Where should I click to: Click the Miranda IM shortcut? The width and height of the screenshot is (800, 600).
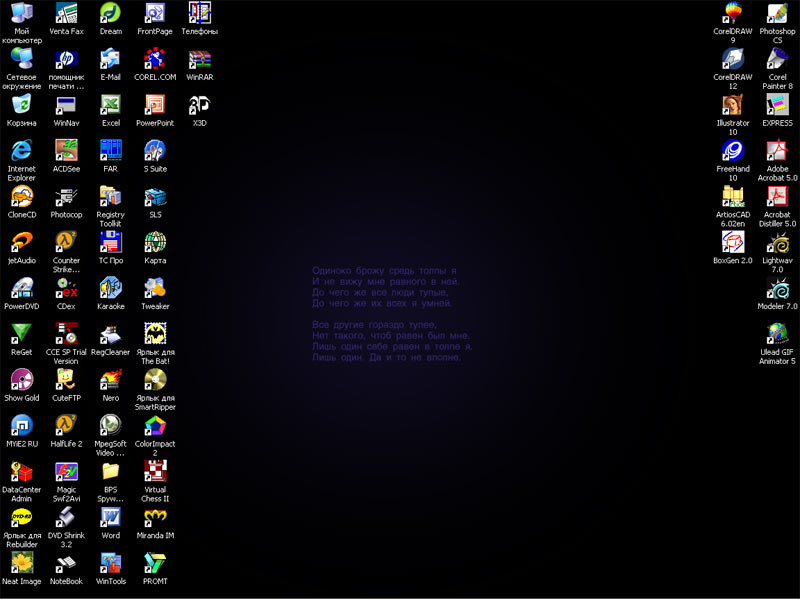(x=155, y=518)
